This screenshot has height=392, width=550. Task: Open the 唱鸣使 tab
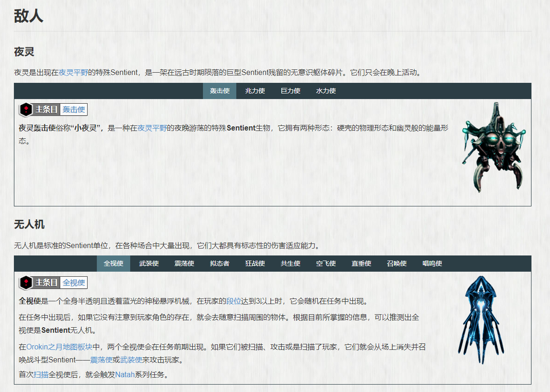pos(432,263)
